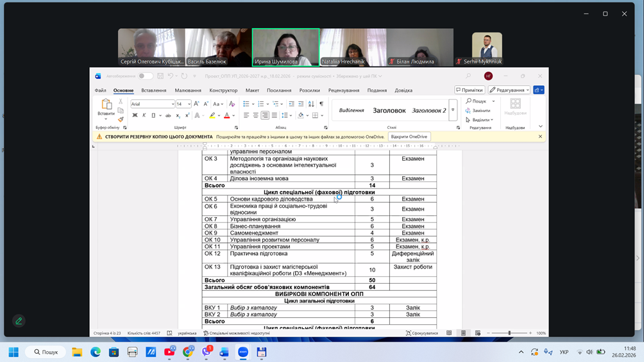The height and width of the screenshot is (362, 644).
Task: Enable Focus mode (Сфокусуватися) in the status bar
Action: click(x=422, y=333)
